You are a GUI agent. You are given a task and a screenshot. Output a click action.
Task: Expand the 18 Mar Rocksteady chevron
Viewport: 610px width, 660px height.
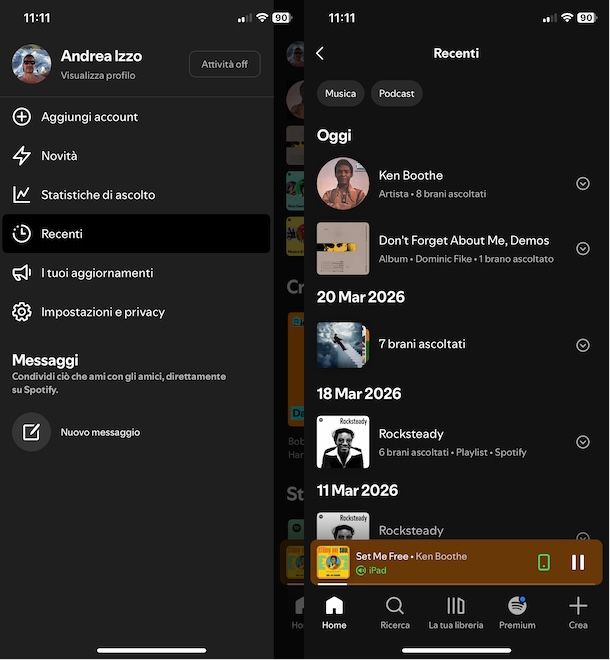583,442
